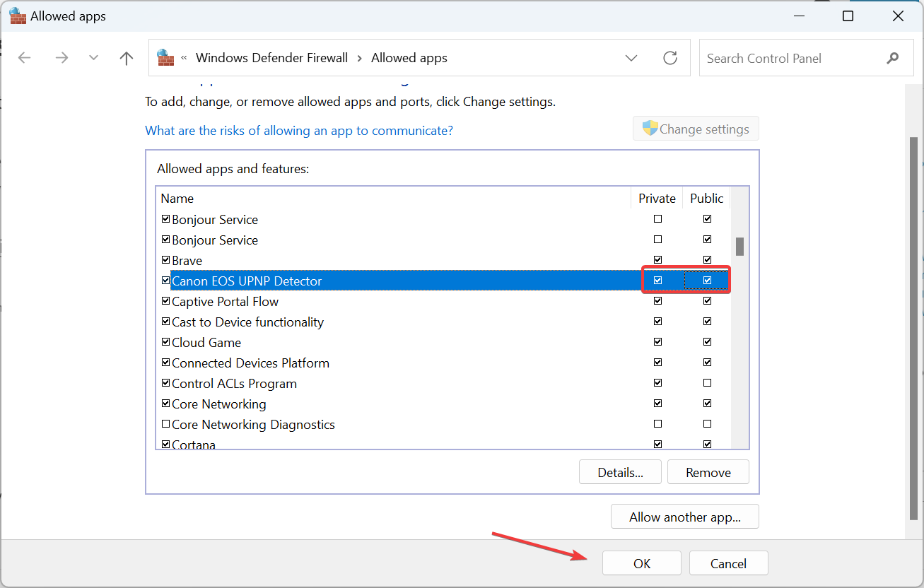Refresh the Allowed apps page
This screenshot has width=924, height=588.
pos(669,58)
